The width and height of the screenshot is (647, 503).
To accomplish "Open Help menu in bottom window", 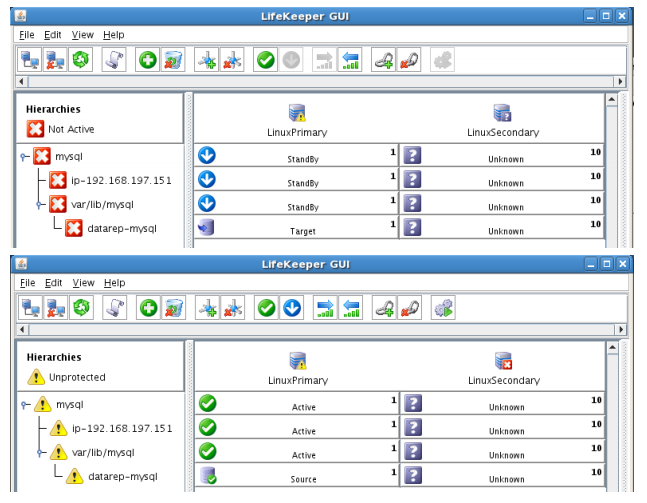I will tap(114, 283).
